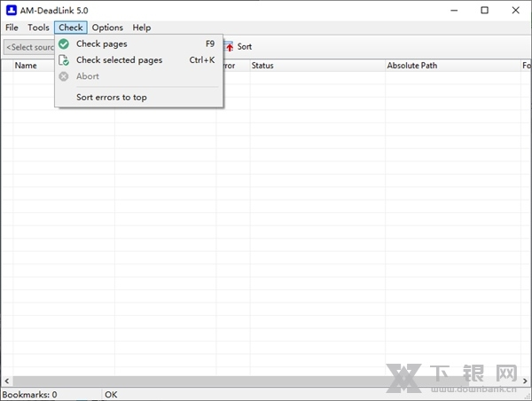Click the Bookmarks count in the status bar

[30, 395]
